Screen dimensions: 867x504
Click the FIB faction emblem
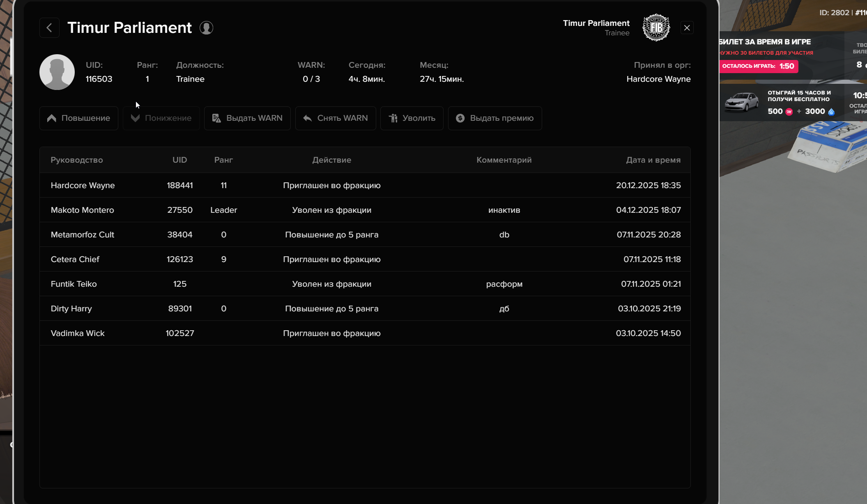point(656,28)
